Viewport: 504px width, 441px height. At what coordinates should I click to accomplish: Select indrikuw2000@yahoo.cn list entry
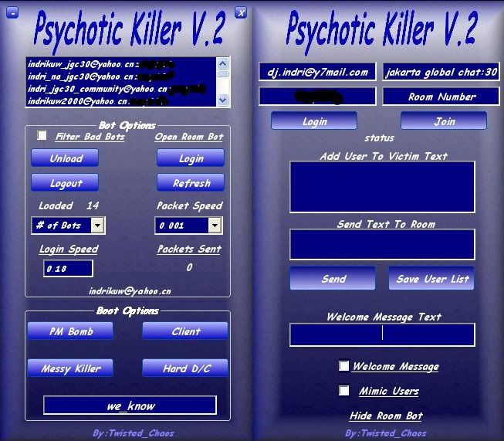tap(120, 101)
